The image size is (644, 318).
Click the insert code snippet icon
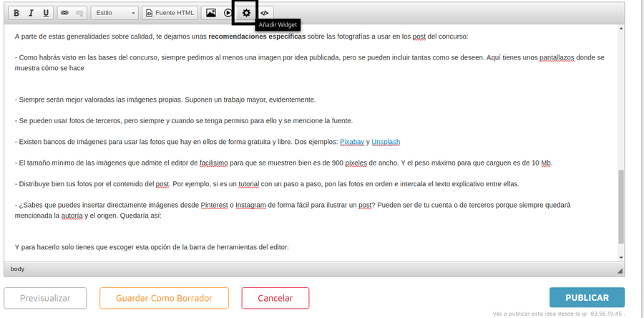tap(265, 13)
